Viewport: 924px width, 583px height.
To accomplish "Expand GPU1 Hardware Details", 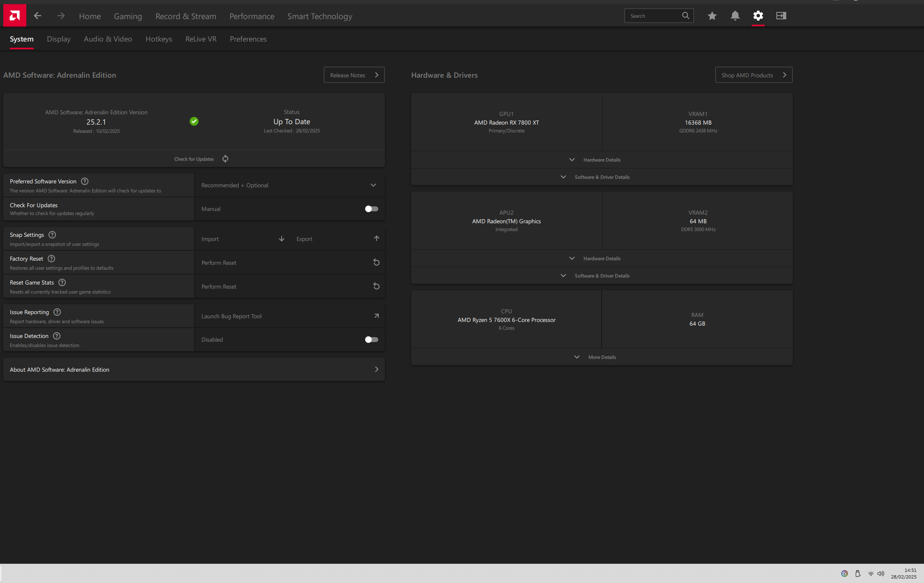I will tap(602, 160).
